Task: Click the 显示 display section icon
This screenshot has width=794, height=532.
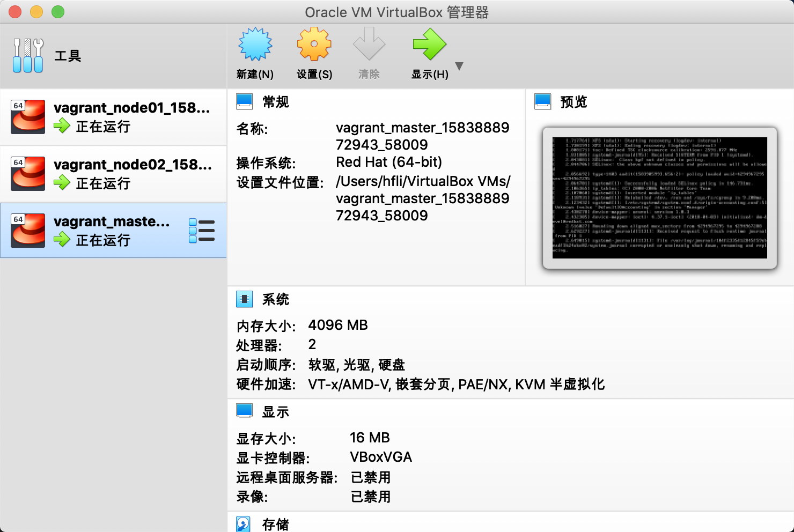Action: click(x=245, y=410)
